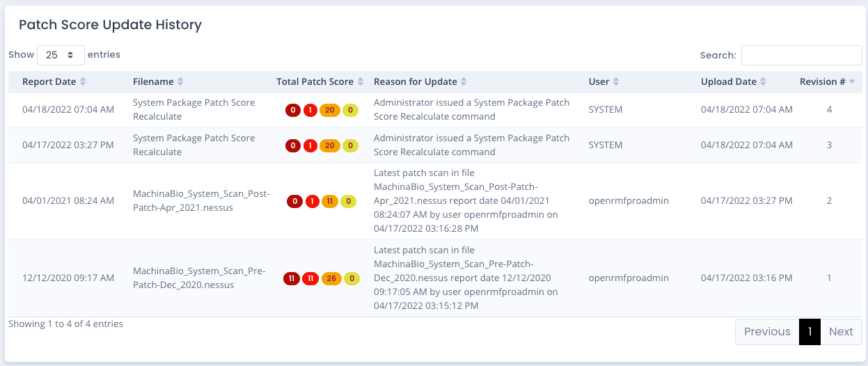Click revision number 2 cell

[x=829, y=201]
